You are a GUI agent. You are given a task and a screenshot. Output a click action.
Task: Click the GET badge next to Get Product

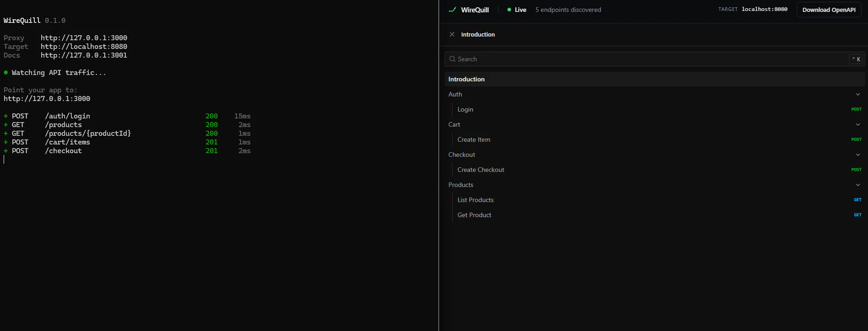coord(857,215)
